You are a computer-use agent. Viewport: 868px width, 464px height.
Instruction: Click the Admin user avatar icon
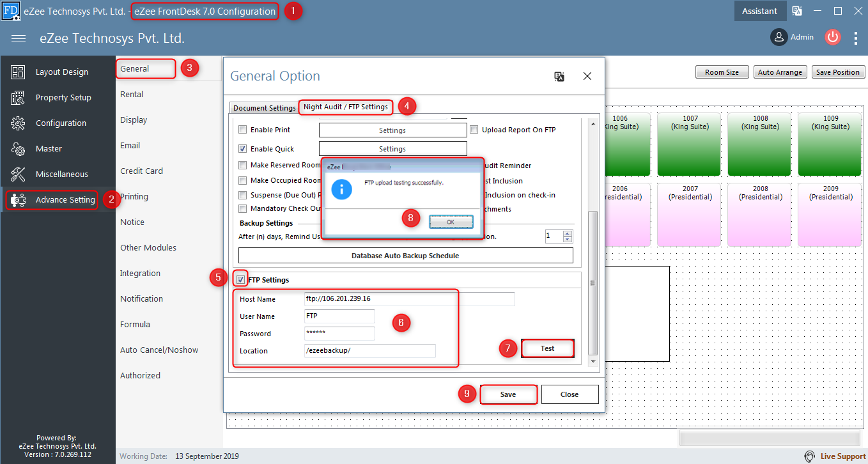[779, 37]
